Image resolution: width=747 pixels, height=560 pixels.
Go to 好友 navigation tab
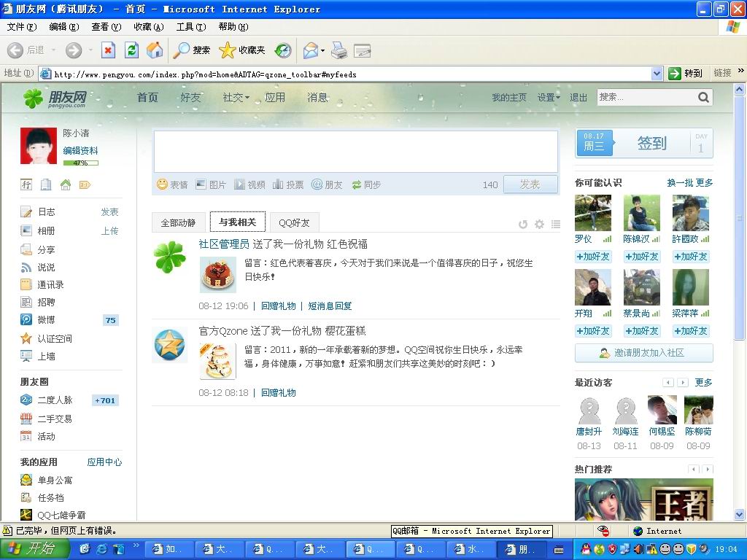tap(190, 98)
